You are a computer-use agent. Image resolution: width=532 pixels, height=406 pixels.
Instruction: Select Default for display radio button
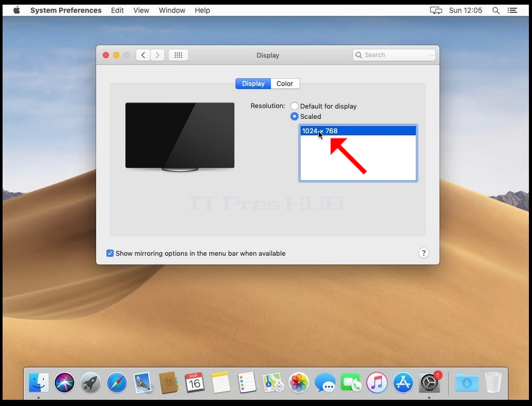pyautogui.click(x=294, y=106)
